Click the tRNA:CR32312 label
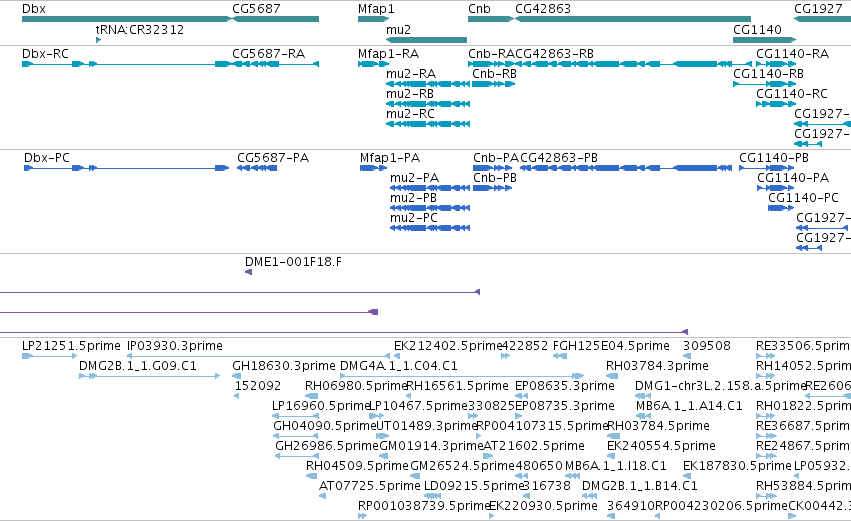Screen dimensions: 851x521 [140, 29]
